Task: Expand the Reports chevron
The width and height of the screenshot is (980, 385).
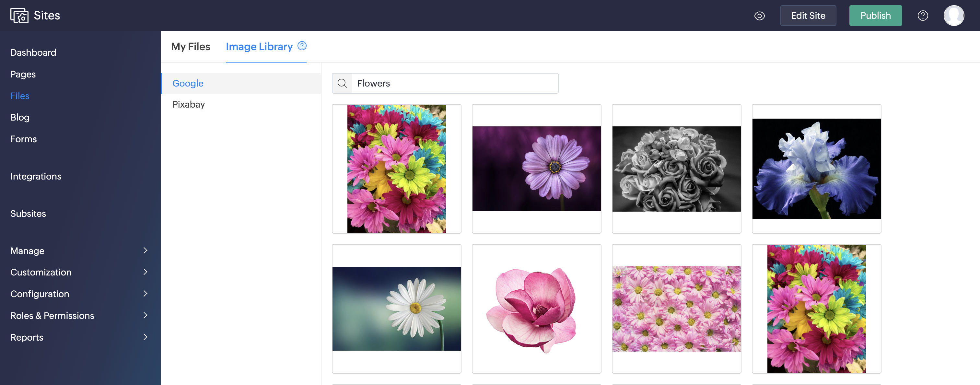Action: point(145,337)
